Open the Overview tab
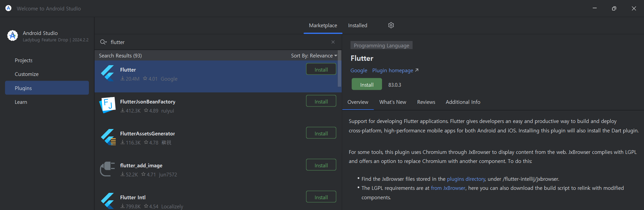The height and width of the screenshot is (210, 644). pyautogui.click(x=358, y=102)
